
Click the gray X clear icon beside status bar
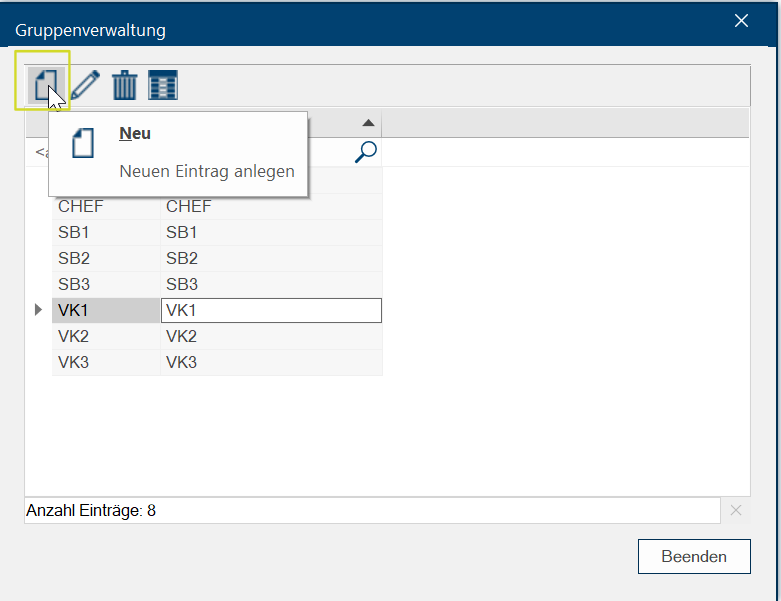736,511
